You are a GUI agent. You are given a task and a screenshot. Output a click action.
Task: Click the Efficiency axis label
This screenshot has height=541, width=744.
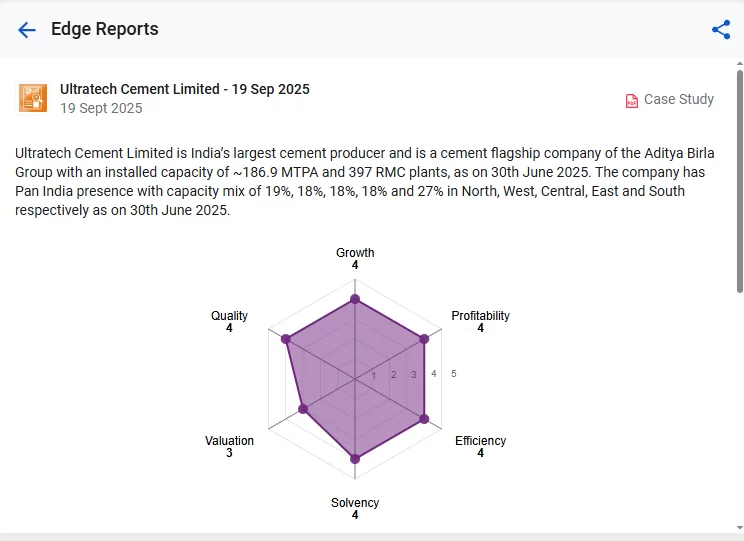480,441
